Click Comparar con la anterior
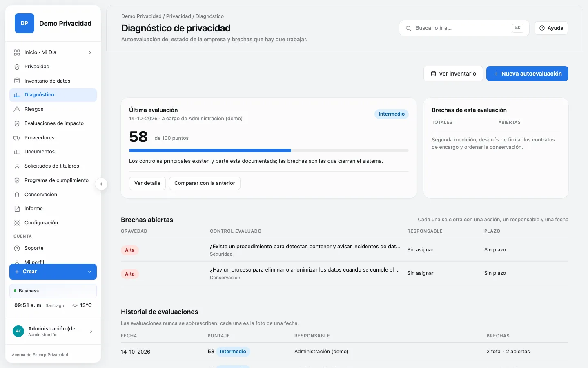Viewport: 588px width, 368px height. 205,183
